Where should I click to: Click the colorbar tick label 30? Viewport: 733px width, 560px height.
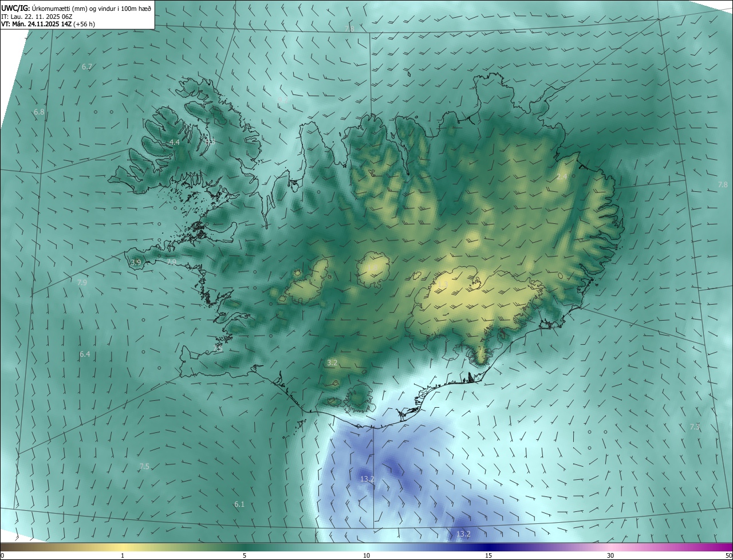[x=610, y=555]
